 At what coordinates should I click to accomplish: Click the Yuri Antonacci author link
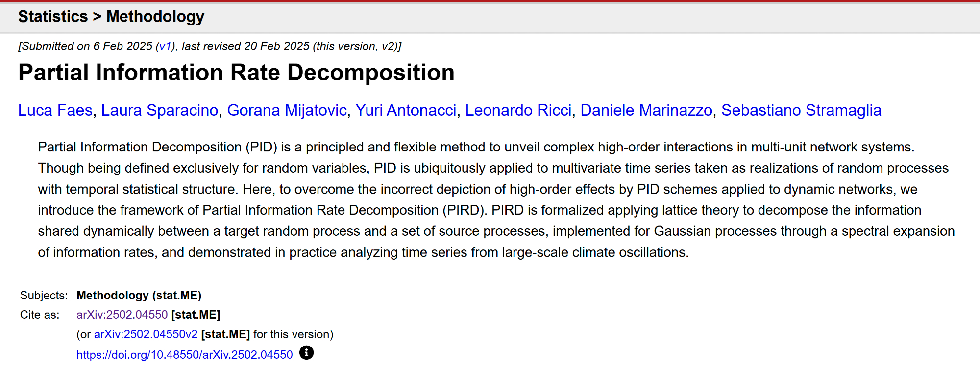point(406,110)
